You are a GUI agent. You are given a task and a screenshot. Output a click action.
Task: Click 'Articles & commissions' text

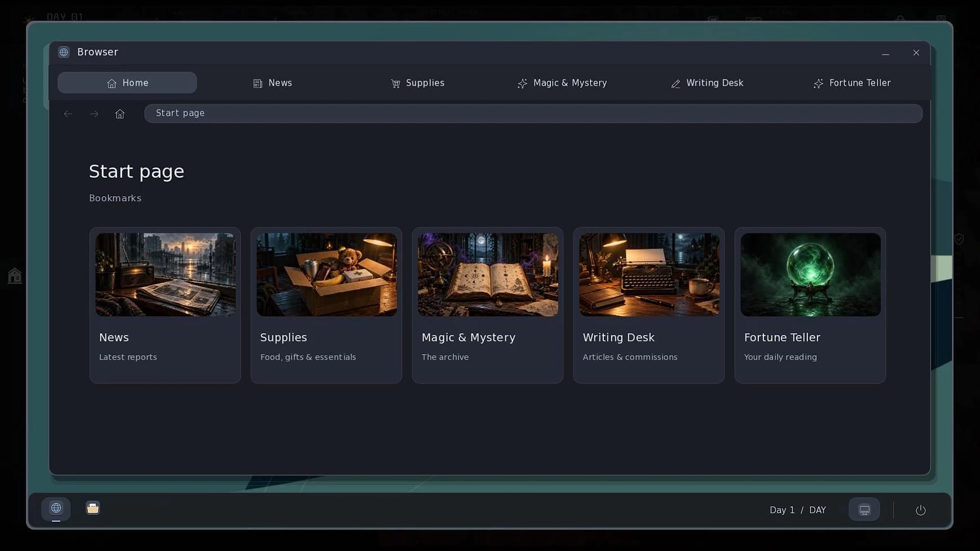tap(630, 357)
